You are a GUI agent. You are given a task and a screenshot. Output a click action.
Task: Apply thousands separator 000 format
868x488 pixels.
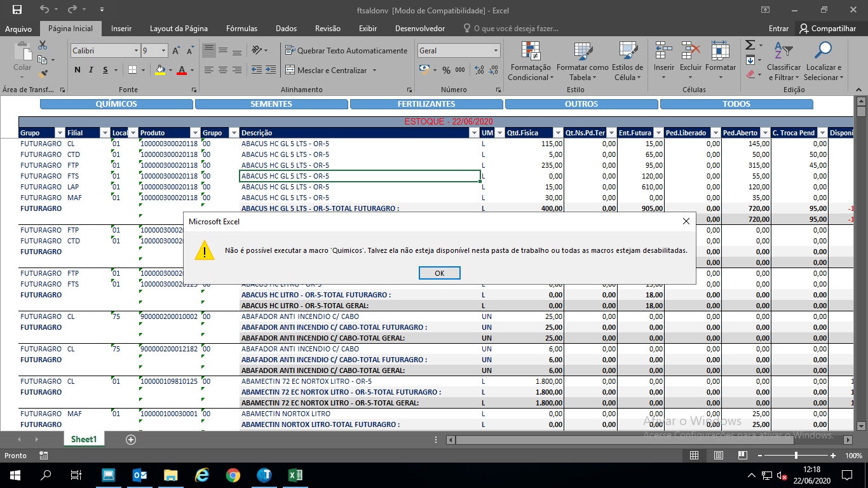[459, 70]
